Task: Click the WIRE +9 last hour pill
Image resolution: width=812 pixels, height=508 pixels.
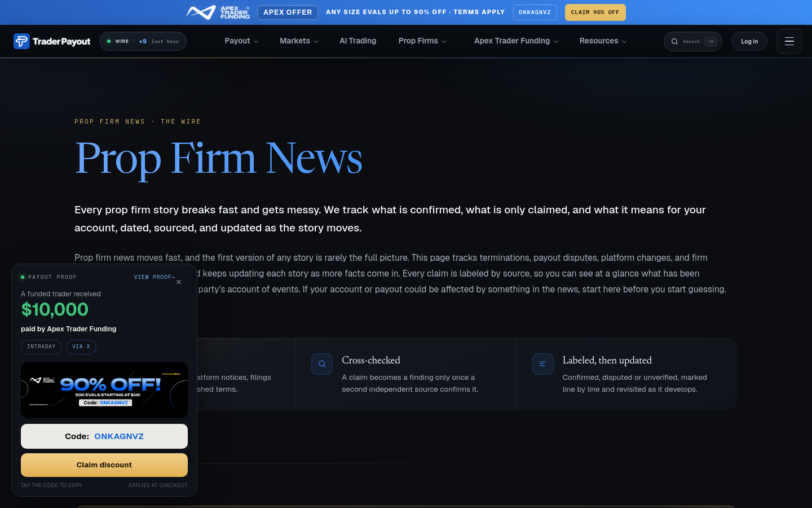Action: pyautogui.click(x=143, y=41)
